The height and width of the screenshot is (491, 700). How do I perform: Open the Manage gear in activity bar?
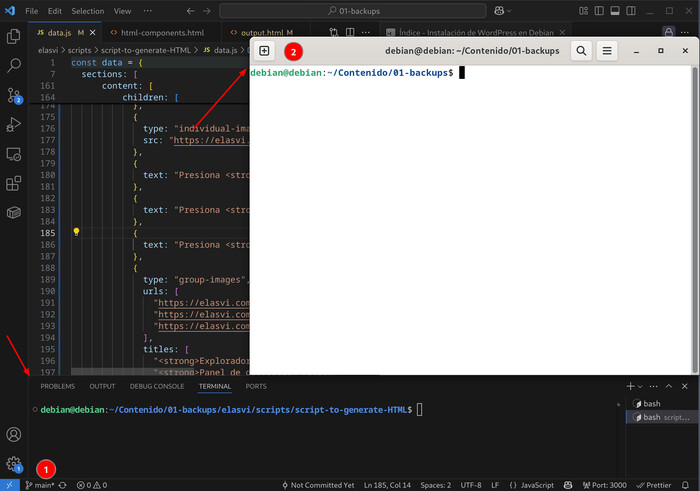[13, 464]
